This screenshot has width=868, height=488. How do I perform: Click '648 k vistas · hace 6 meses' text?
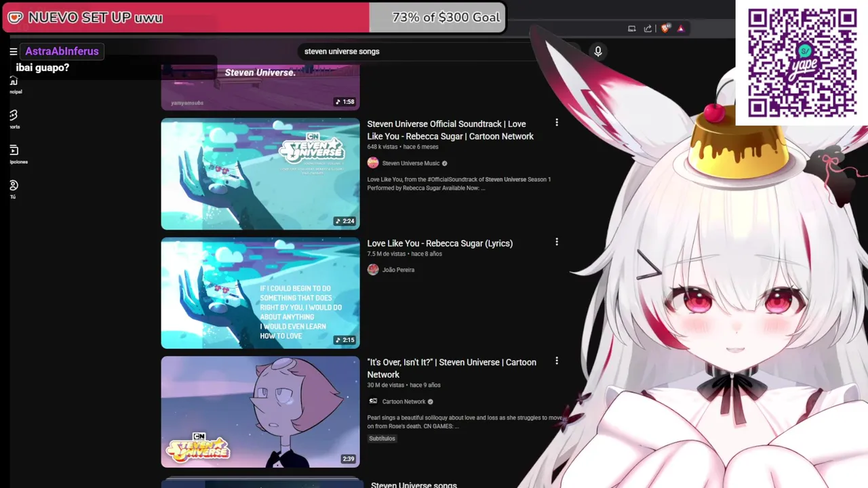point(403,147)
